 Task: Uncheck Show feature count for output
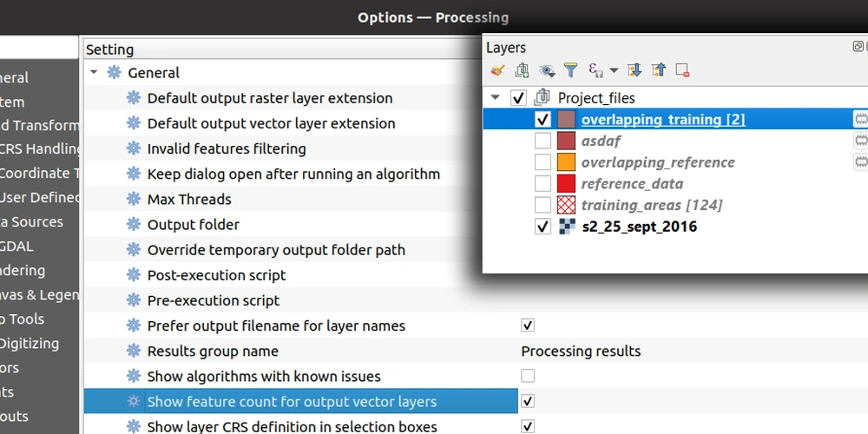tap(528, 401)
